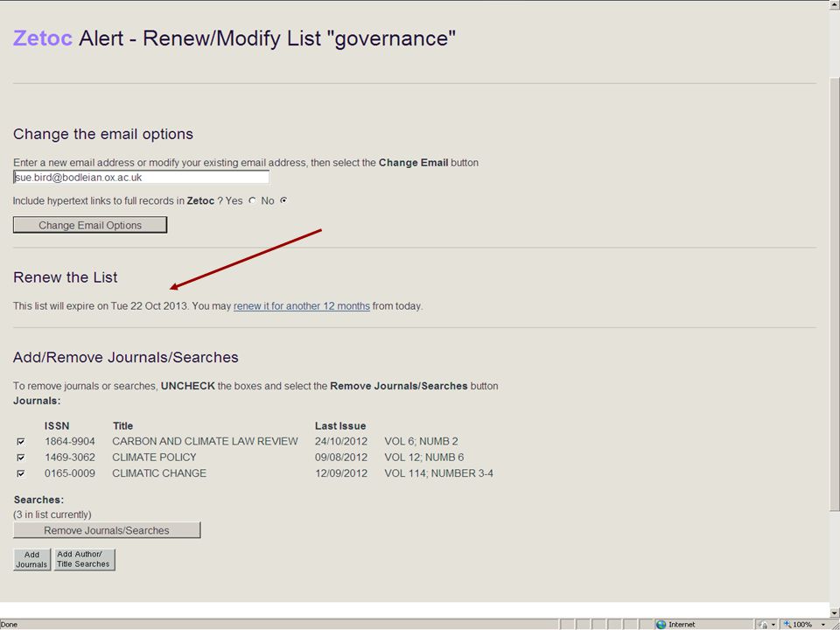Click last issue date 12/09/2012
840x630 pixels.
pyautogui.click(x=341, y=473)
